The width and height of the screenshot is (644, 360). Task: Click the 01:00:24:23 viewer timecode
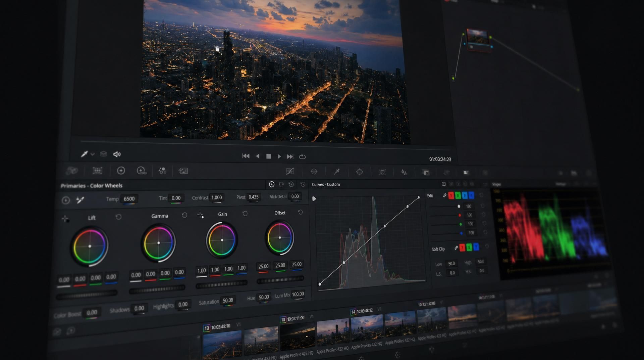440,159
